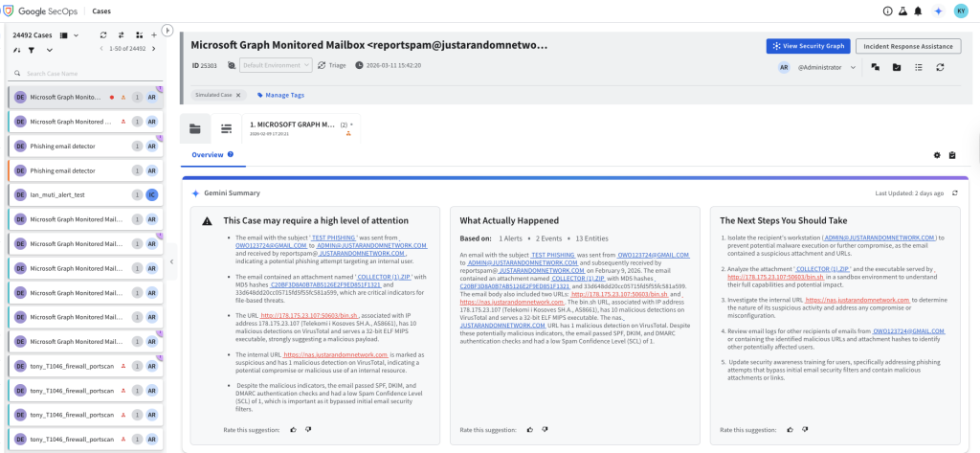Click the multi-select cases grid icon
Viewport: 980px width, 453px height.
(x=139, y=35)
